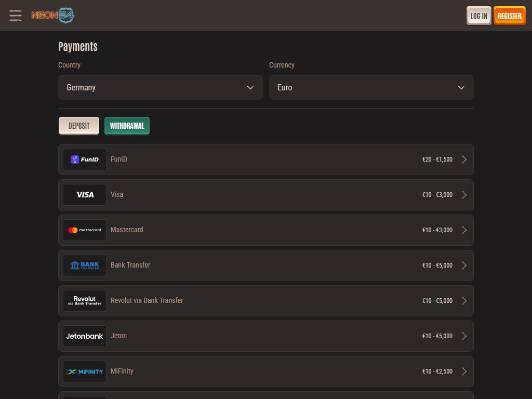Click the FunID logo icon
Screen dimensions: 532x399
pyautogui.click(x=85, y=159)
